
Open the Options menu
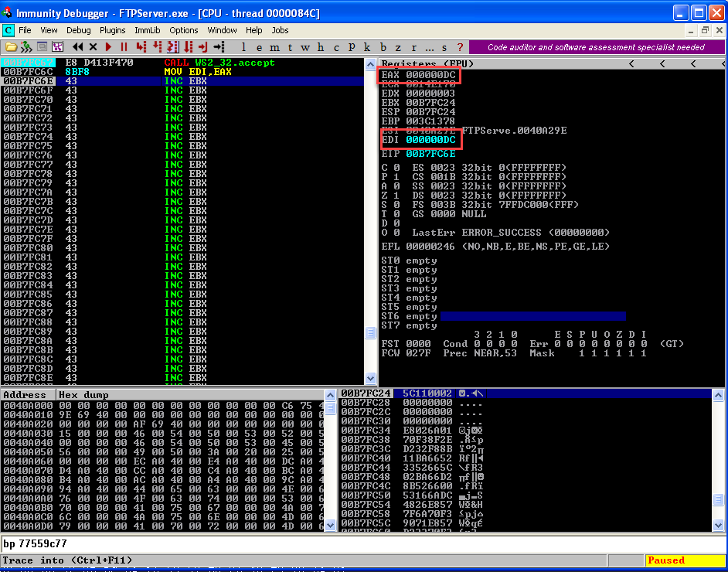183,31
